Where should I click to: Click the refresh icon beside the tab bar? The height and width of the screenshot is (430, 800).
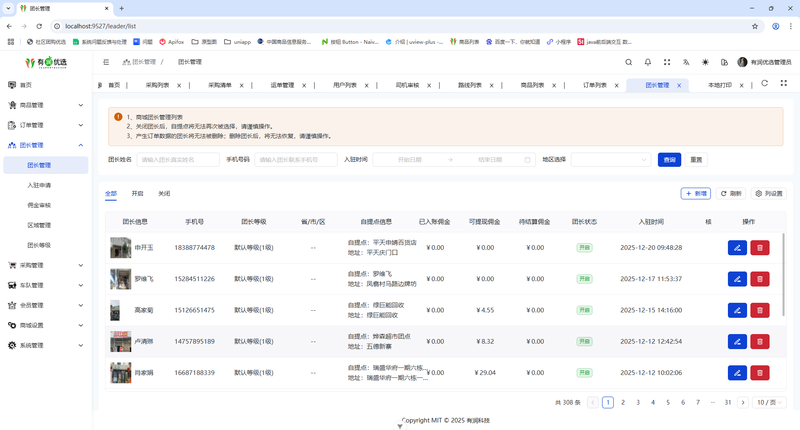pos(765,84)
